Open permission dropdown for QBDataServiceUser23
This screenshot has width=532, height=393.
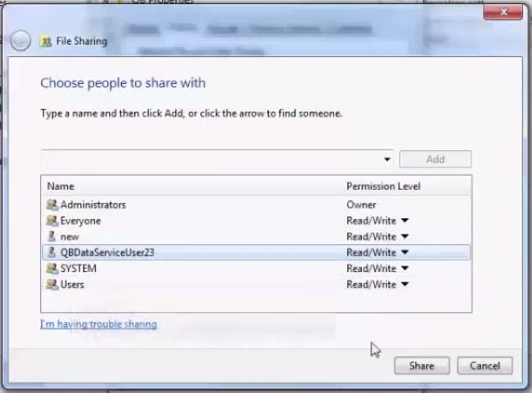coord(404,253)
